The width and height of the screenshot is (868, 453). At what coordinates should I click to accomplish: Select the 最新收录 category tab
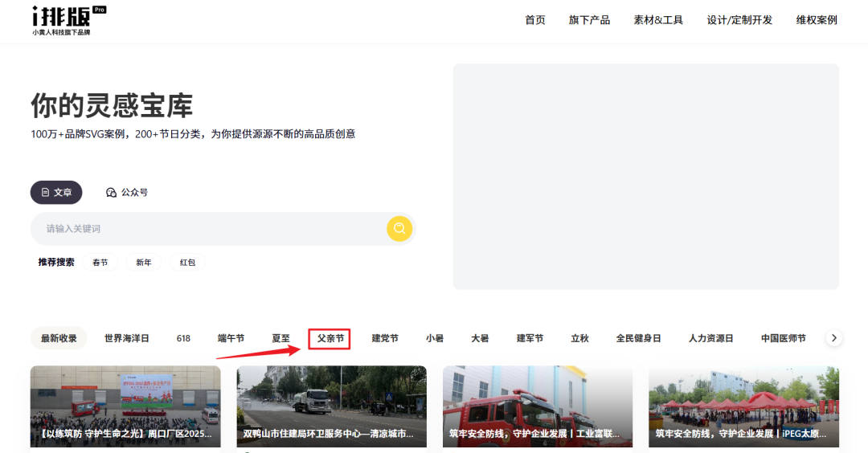tap(59, 338)
